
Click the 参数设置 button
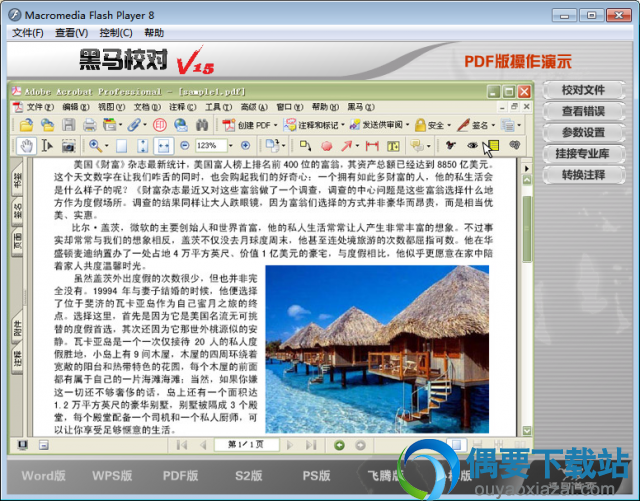[583, 133]
